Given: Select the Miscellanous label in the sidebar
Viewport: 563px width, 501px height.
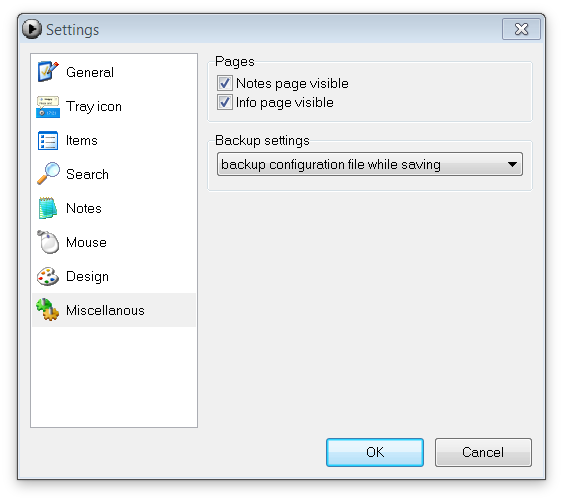Looking at the screenshot, I should [105, 310].
